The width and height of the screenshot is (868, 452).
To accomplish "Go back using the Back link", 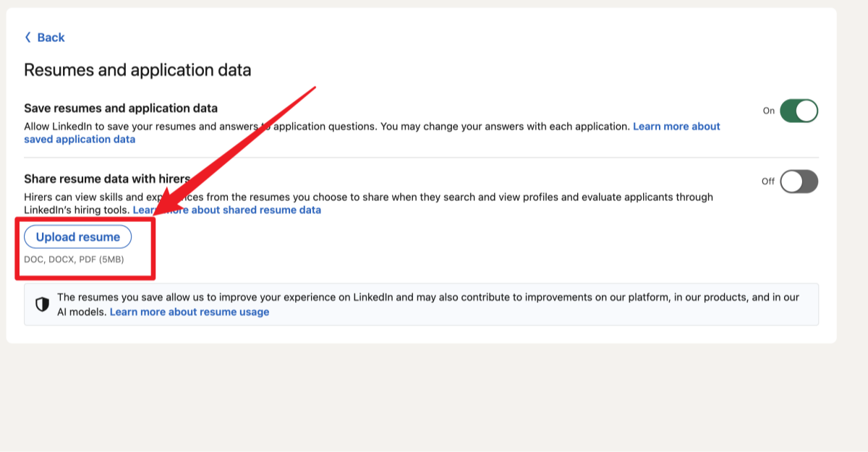I will [45, 38].
